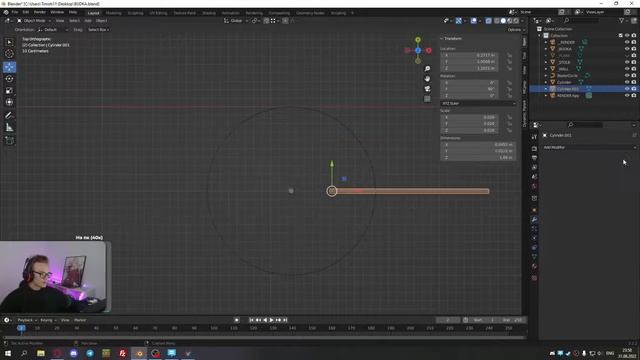Jump to the timeline end frame button
Viewport: 640px width, 360px height.
285,320
